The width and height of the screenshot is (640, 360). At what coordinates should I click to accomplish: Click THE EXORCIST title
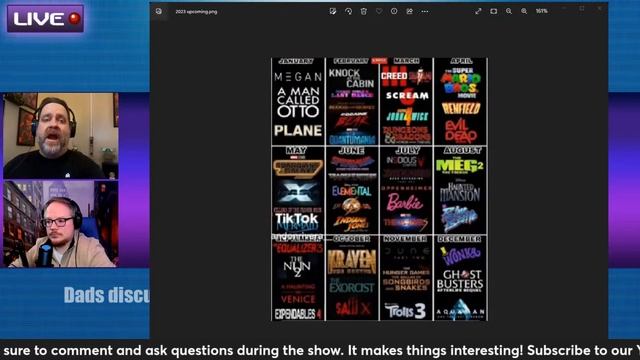[x=352, y=286]
